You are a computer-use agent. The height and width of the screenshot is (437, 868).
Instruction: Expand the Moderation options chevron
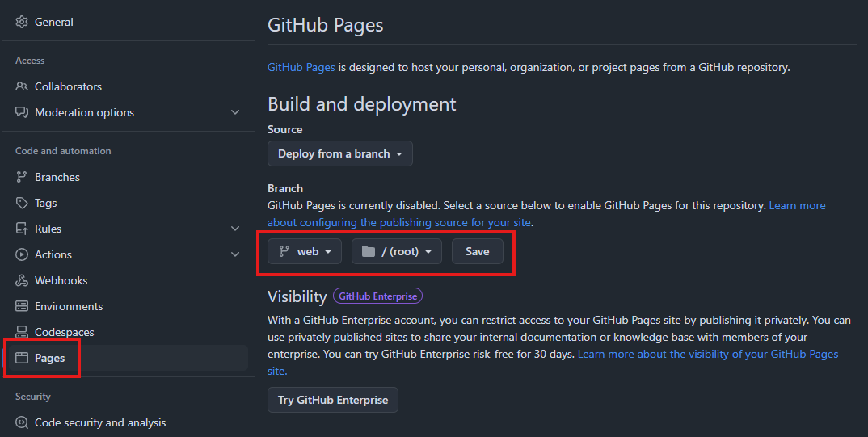click(x=235, y=112)
